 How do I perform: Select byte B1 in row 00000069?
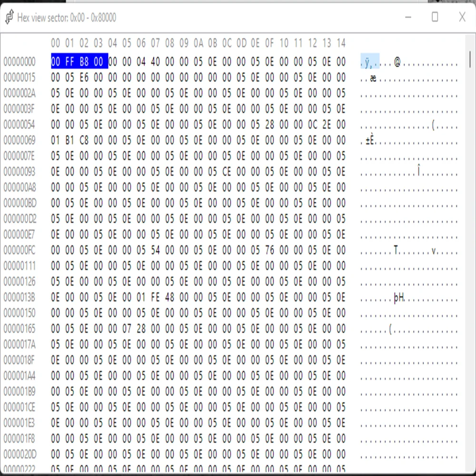pyautogui.click(x=70, y=140)
